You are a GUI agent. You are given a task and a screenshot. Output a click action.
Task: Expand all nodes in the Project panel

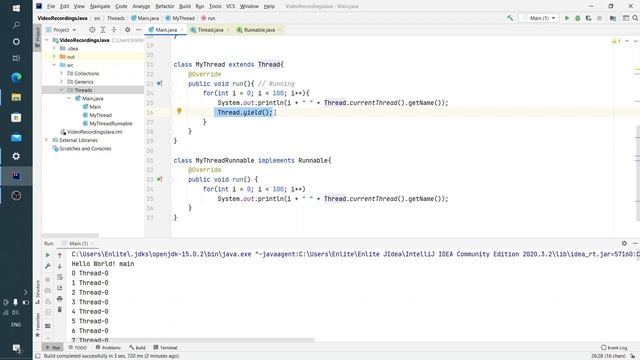coord(103,30)
